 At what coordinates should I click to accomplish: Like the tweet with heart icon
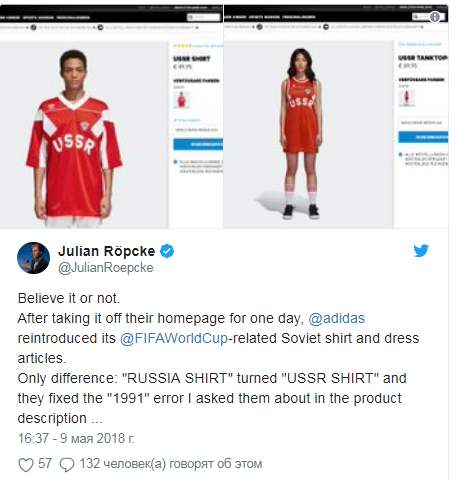click(x=26, y=464)
